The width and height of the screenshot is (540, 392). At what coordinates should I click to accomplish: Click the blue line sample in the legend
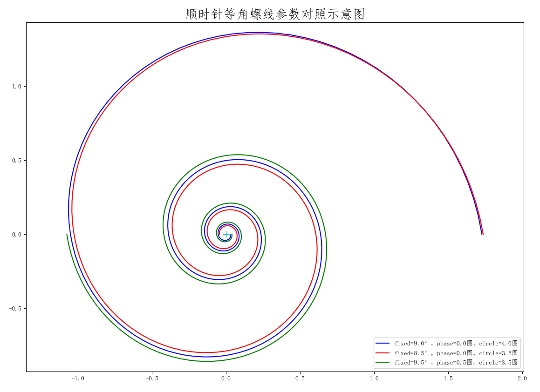[x=382, y=344]
